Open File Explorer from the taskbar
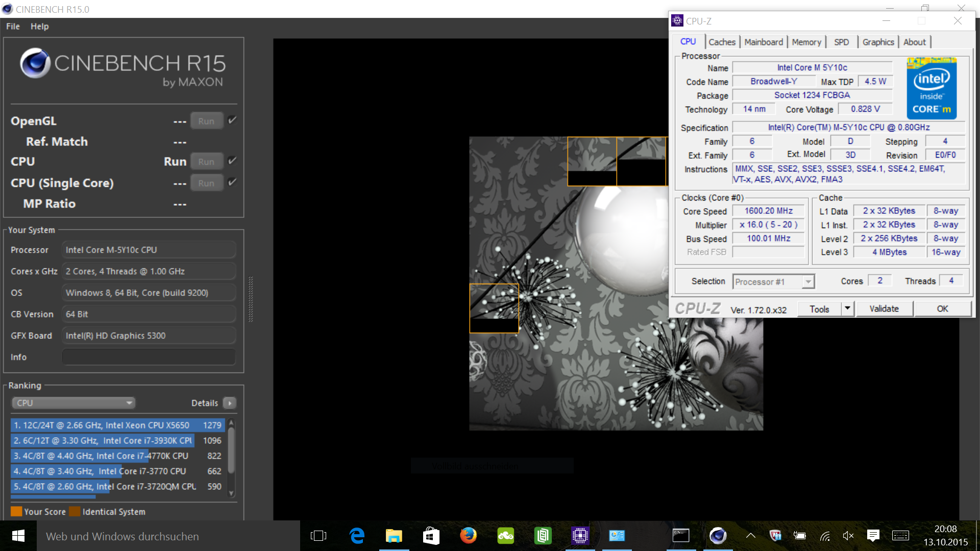Image resolution: width=980 pixels, height=551 pixels. point(394,536)
